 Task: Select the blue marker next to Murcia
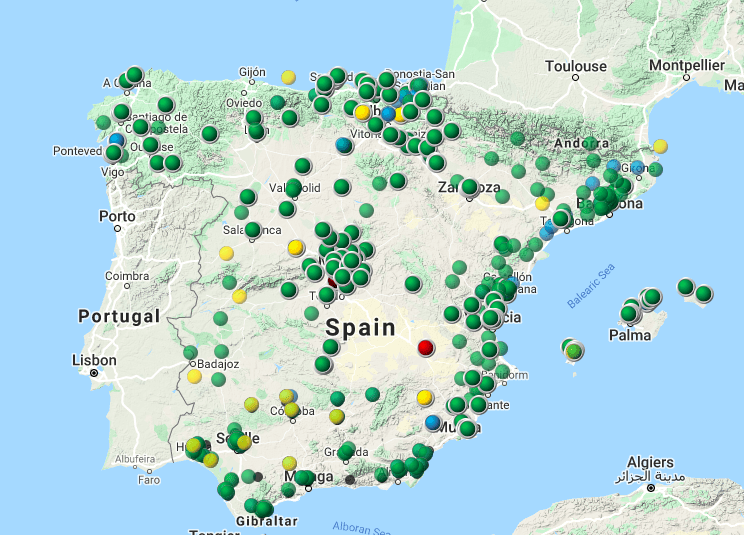pyautogui.click(x=432, y=423)
